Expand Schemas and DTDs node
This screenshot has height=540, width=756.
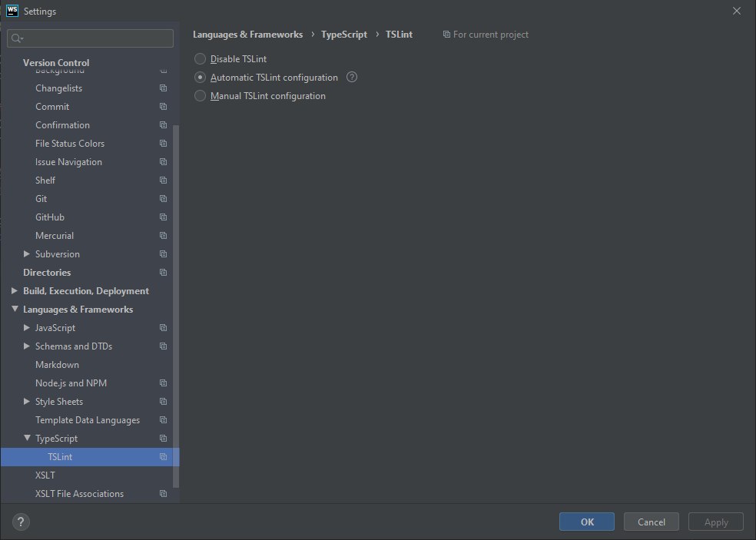coord(27,346)
